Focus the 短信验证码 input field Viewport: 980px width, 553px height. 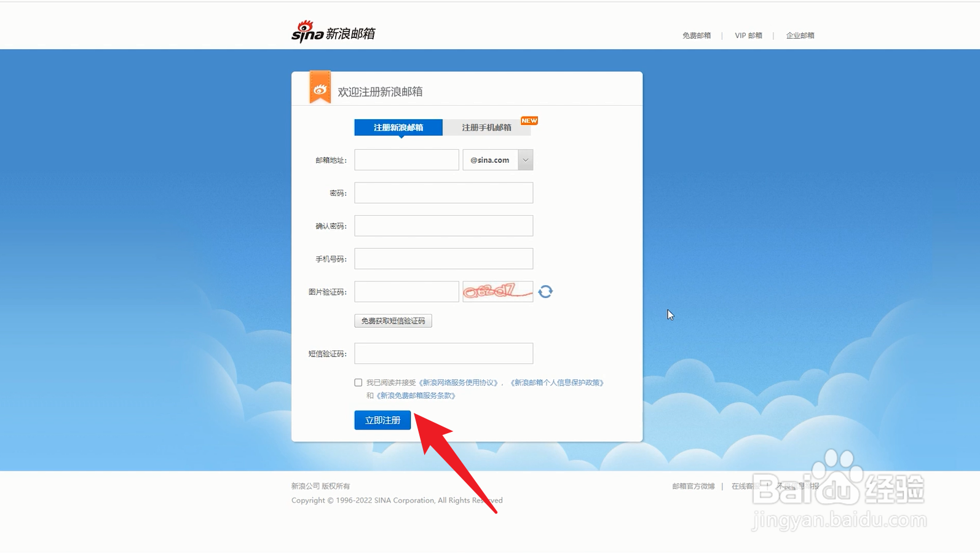(443, 353)
